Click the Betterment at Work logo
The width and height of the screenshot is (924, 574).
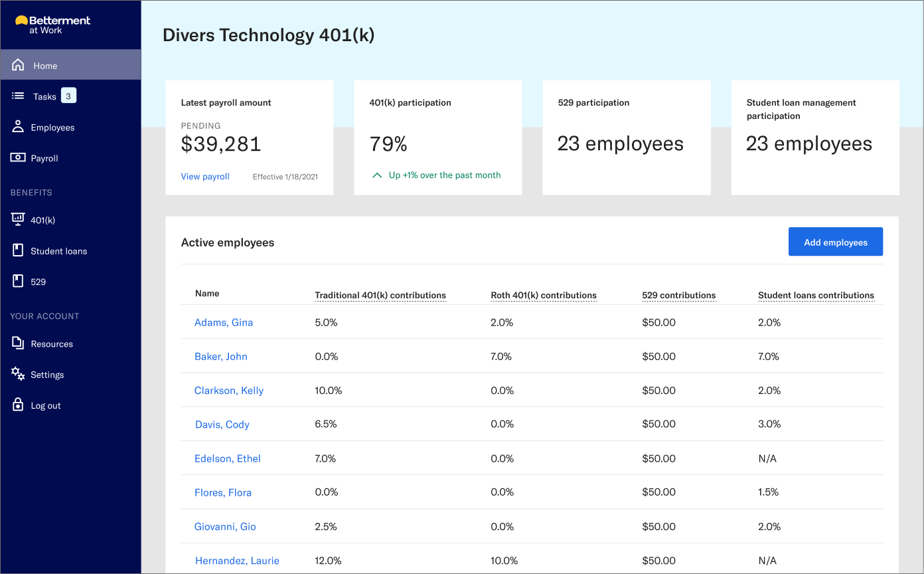tap(52, 25)
